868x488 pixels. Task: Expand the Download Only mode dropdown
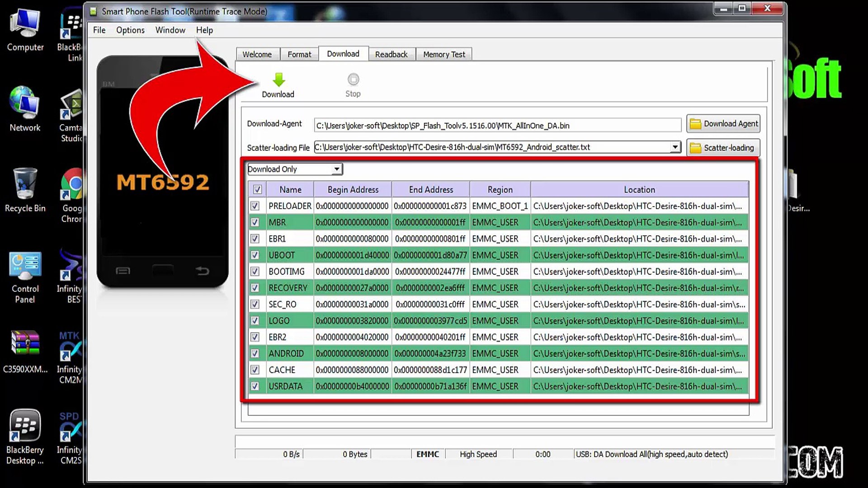(x=336, y=169)
